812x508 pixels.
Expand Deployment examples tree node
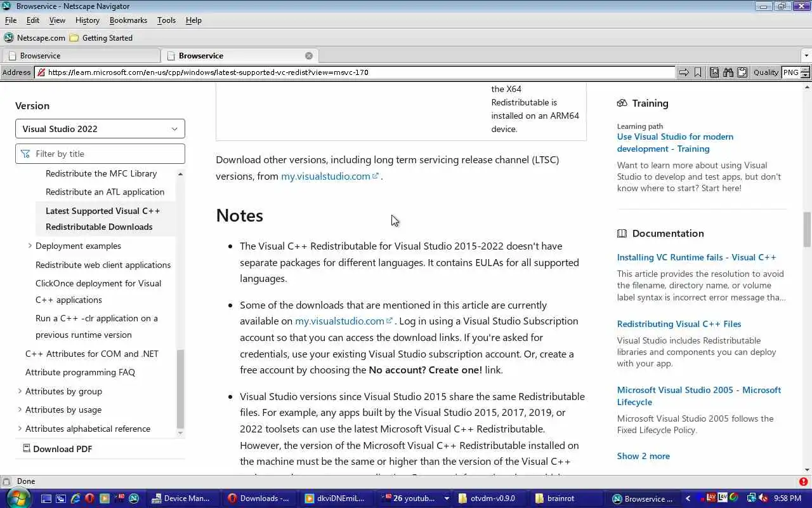(30, 246)
